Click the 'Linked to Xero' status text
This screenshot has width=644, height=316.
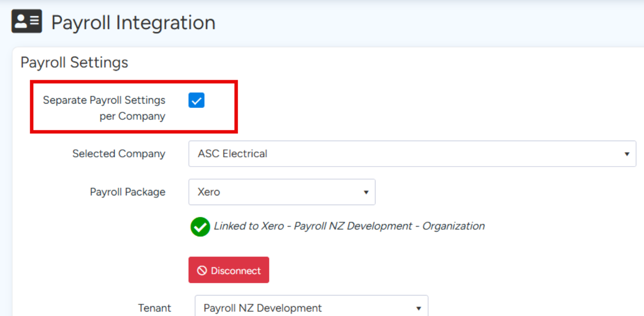tap(349, 226)
